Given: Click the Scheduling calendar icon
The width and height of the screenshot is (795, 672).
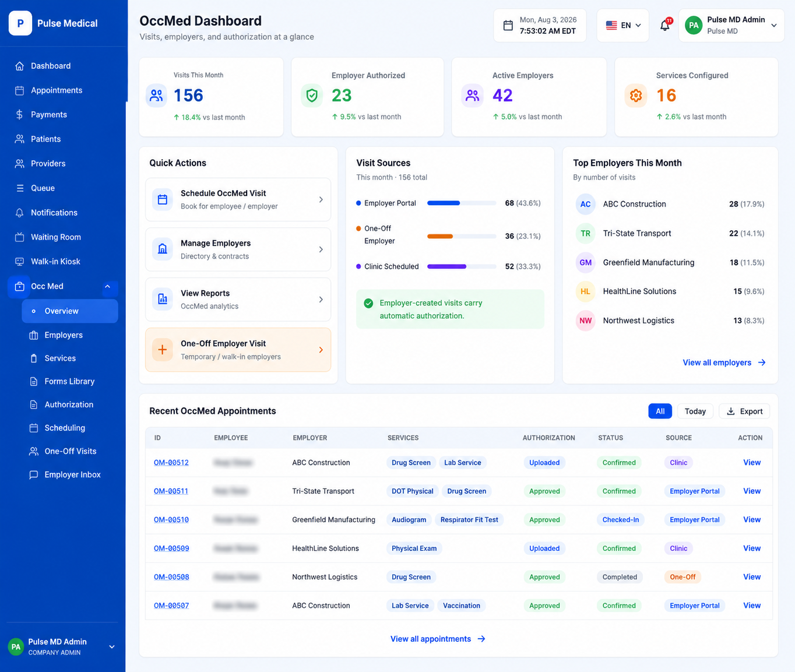Looking at the screenshot, I should pos(34,428).
